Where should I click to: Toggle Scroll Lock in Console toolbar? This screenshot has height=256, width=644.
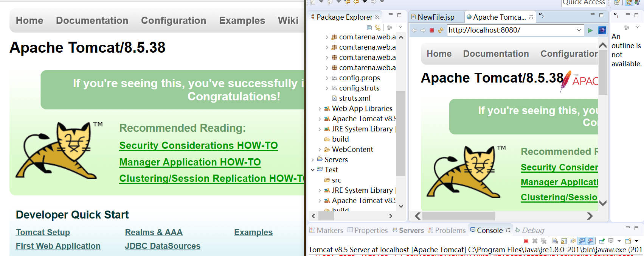coord(564,241)
